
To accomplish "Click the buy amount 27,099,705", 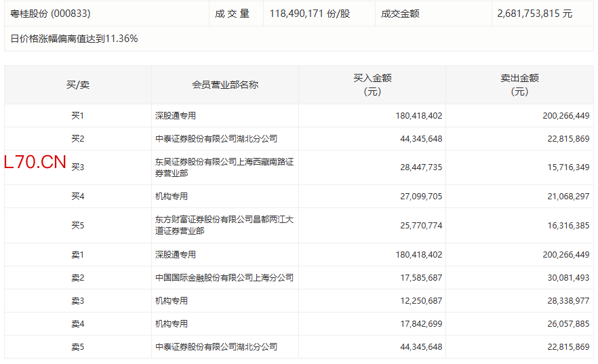I will (418, 197).
